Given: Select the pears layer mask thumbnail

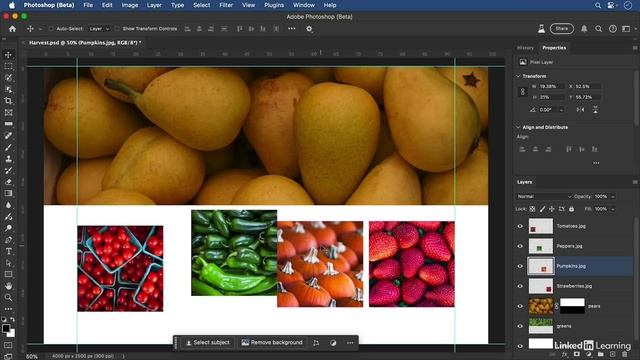Looking at the screenshot, I should pyautogui.click(x=572, y=306).
